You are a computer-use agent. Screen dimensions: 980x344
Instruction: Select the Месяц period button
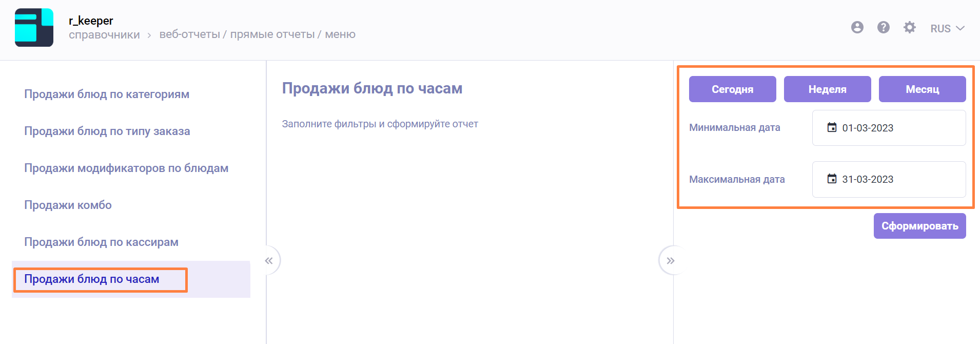point(922,89)
